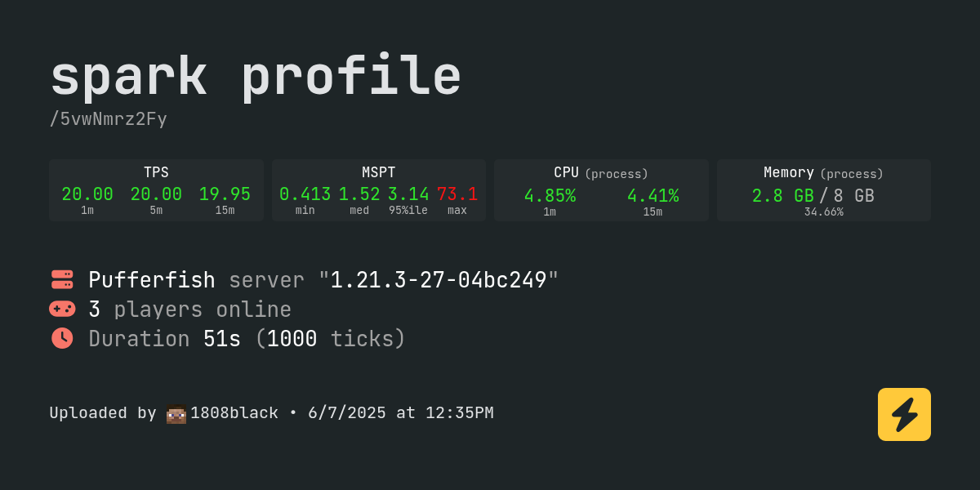Viewport: 980px width, 490px height.
Task: Click the upload date 6/7/2025
Action: click(347, 413)
